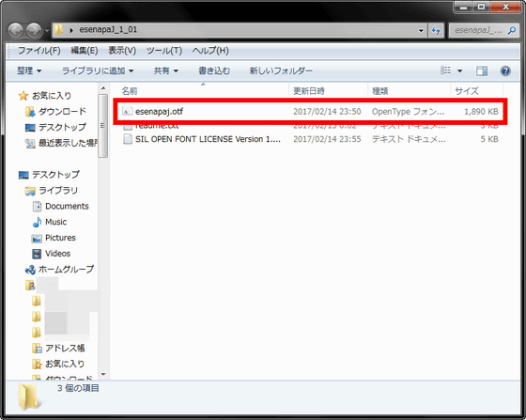
Task: Click the デスクトップ favorites entry
Action: pos(62,127)
